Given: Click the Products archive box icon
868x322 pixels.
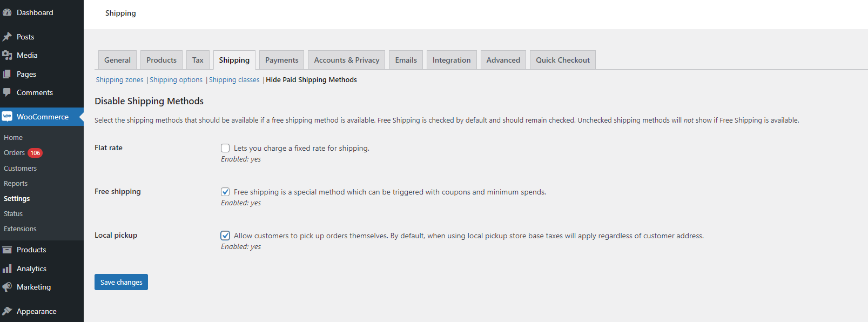Looking at the screenshot, I should [7, 250].
